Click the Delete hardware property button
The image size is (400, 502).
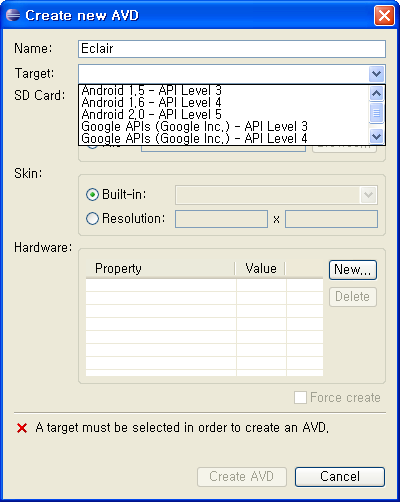(x=353, y=297)
